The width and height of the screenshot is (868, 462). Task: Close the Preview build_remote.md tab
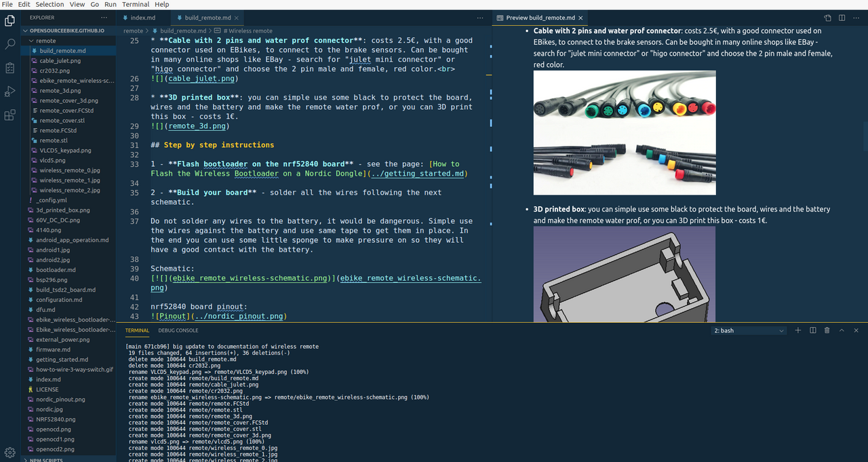580,18
